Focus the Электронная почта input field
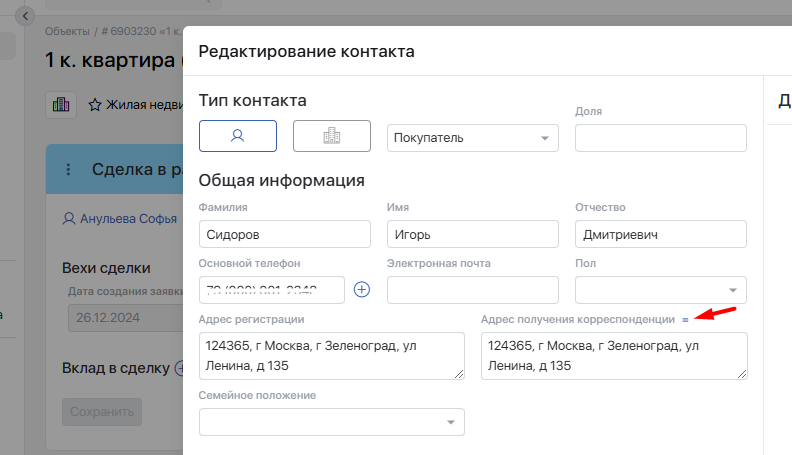The width and height of the screenshot is (792, 455). coord(472,290)
